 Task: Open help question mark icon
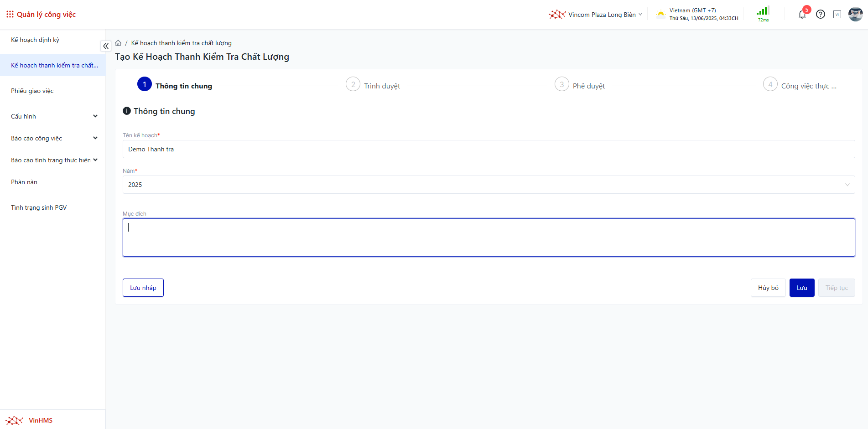tap(820, 15)
